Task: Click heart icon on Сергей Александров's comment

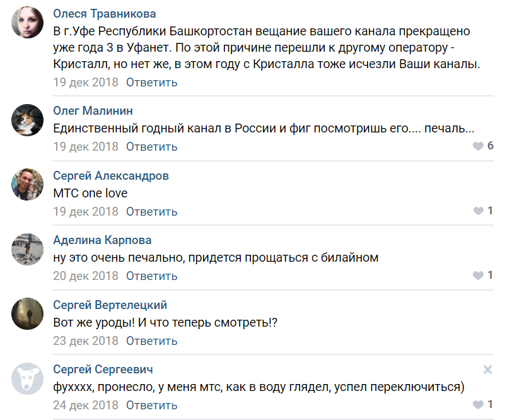Action: pos(479,211)
